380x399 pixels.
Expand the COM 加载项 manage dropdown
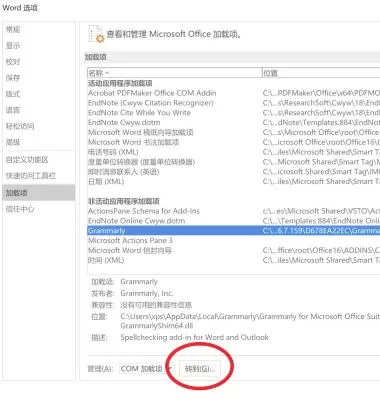click(x=146, y=369)
